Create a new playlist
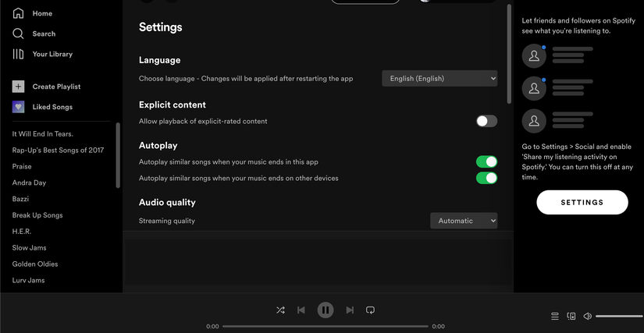The image size is (644, 333). pyautogui.click(x=46, y=87)
